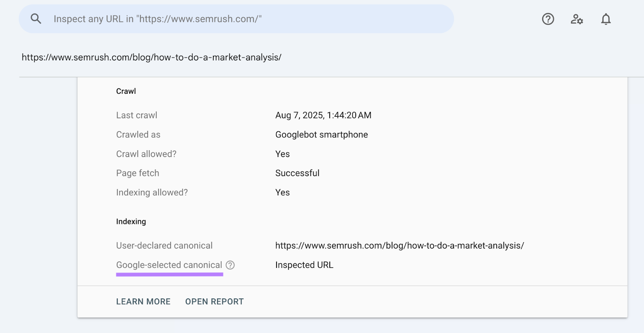This screenshot has height=333, width=644.
Task: Click help icon beside Google-selected canonical
Action: click(230, 265)
